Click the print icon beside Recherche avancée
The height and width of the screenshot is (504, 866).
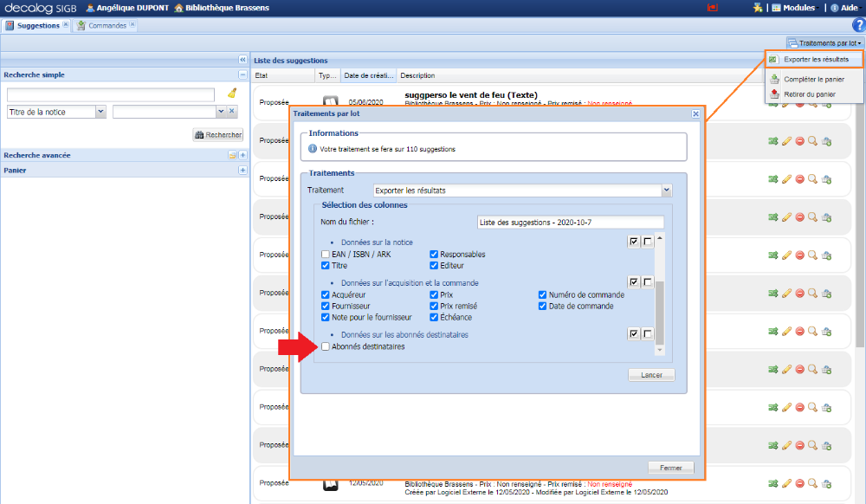pyautogui.click(x=233, y=155)
